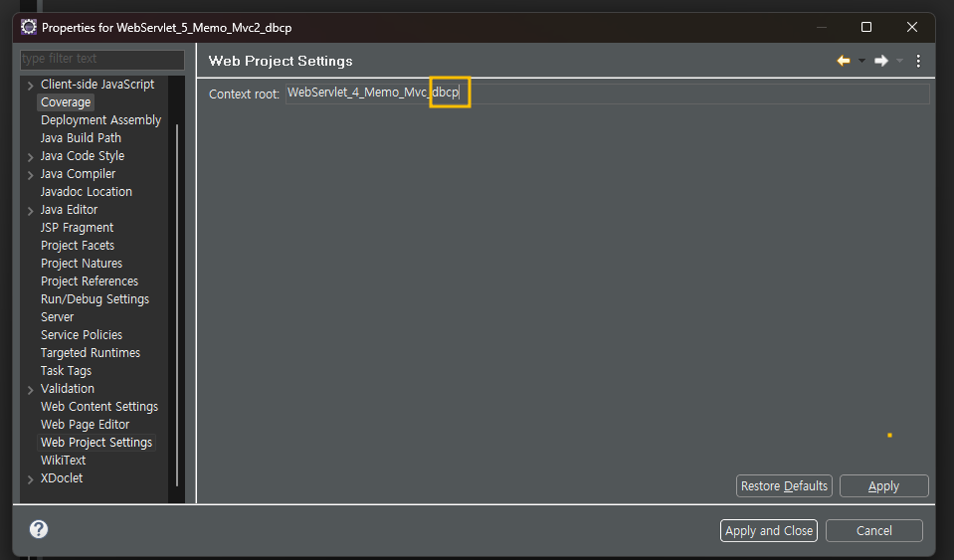954x560 pixels.
Task: Maximize the Properties dialog window
Action: pyautogui.click(x=866, y=28)
